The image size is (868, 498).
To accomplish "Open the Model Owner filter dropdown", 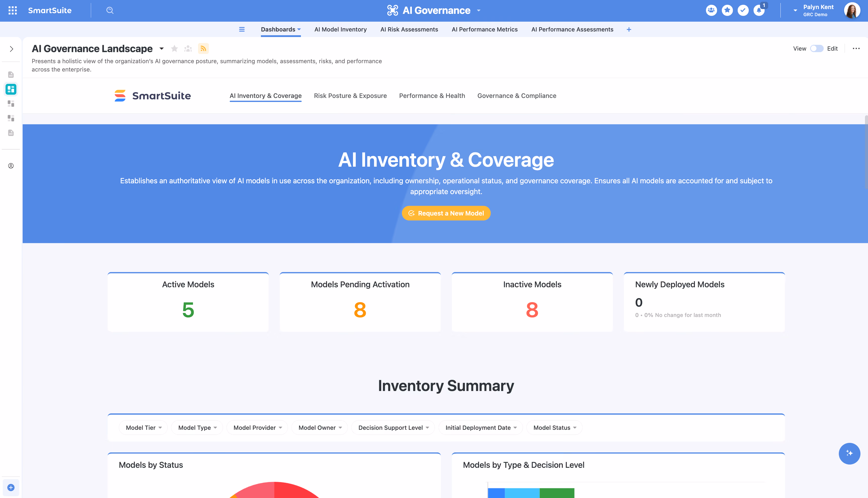I will pos(320,428).
